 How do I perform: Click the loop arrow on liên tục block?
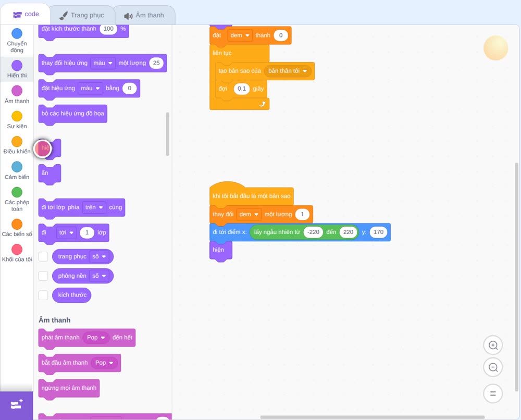point(263,104)
